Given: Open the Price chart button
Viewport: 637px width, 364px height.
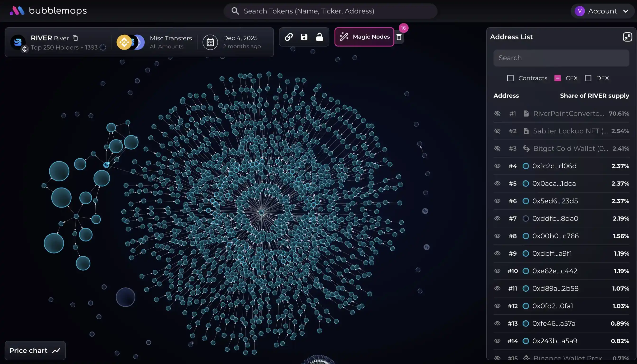Looking at the screenshot, I should (x=35, y=350).
